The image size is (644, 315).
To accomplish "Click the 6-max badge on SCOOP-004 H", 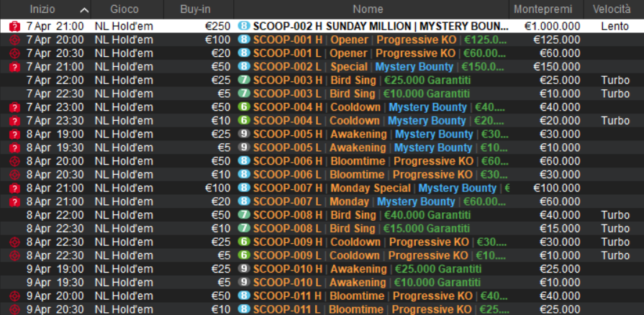I will point(244,107).
